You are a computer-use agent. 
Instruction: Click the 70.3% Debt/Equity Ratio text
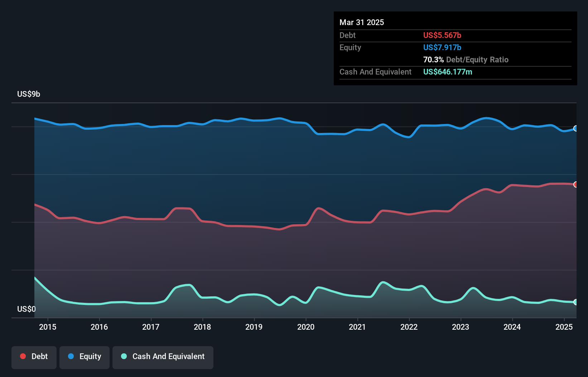tap(466, 59)
